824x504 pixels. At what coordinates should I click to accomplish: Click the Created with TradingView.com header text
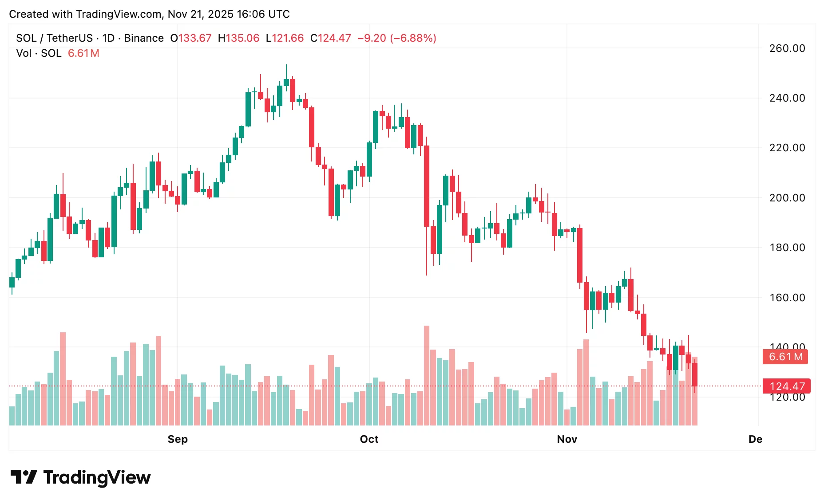click(149, 14)
